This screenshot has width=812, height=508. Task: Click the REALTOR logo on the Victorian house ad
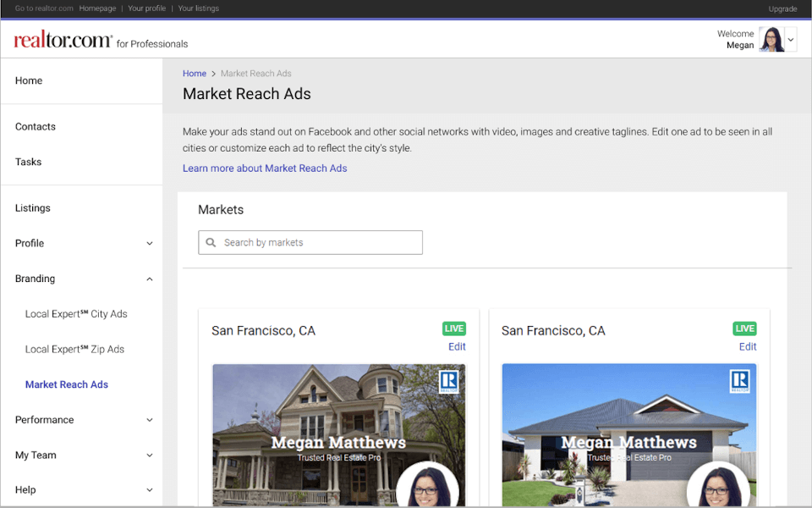tap(448, 382)
